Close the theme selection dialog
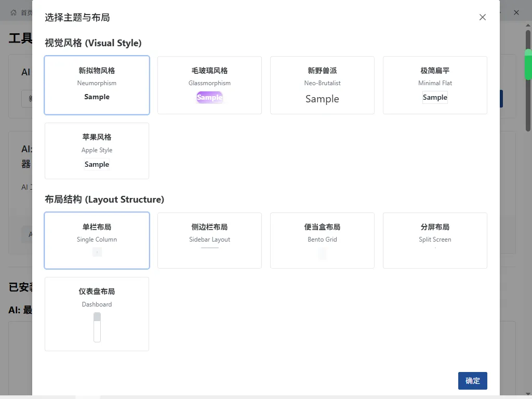532x399 pixels. tap(482, 17)
